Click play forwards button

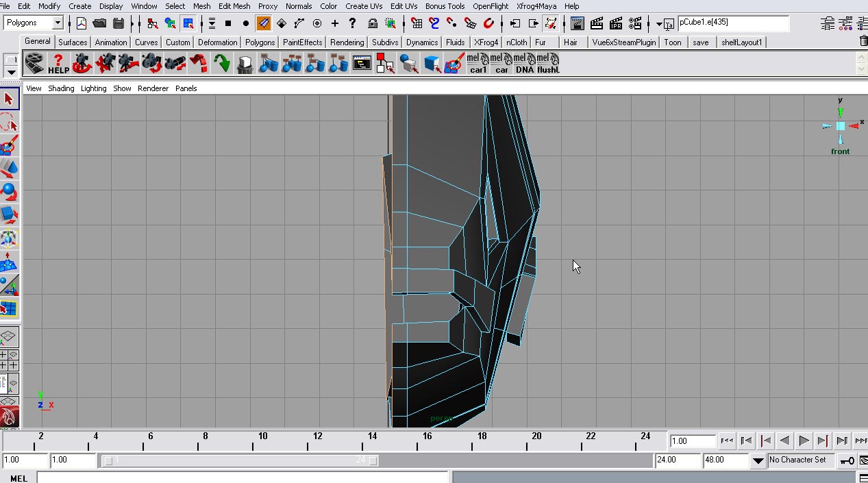804,441
